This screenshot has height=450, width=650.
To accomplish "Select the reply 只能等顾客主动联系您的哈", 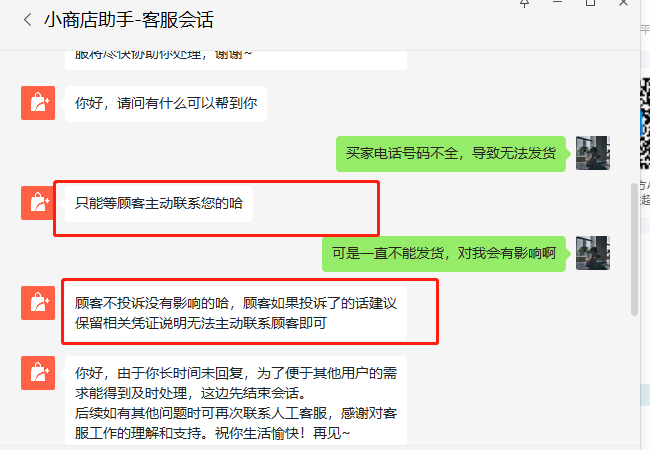I will pyautogui.click(x=159, y=204).
